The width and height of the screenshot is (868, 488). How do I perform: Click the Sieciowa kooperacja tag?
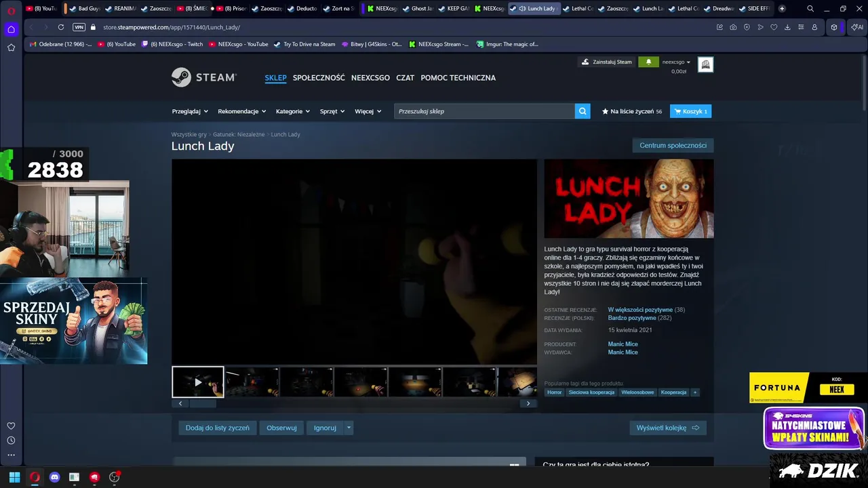tap(591, 392)
